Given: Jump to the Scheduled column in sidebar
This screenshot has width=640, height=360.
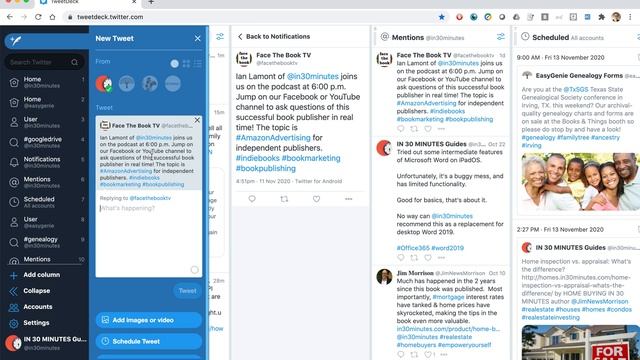Looking at the screenshot, I should [44, 202].
